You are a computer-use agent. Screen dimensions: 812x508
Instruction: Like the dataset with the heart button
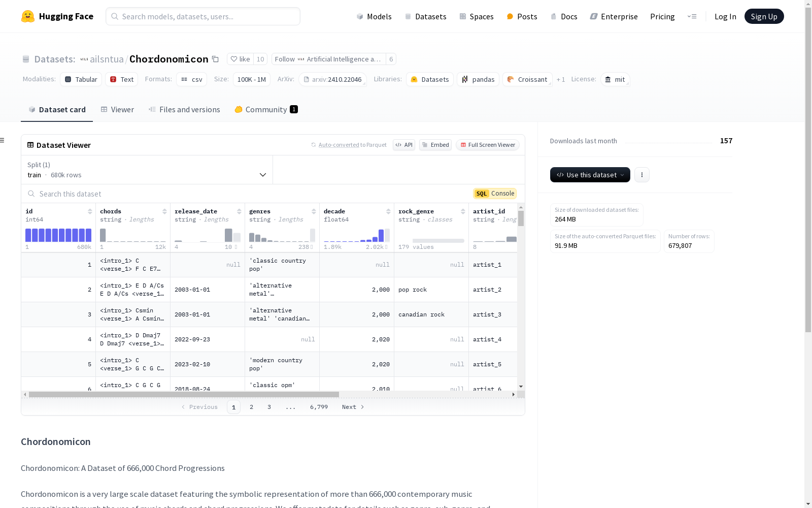point(240,59)
